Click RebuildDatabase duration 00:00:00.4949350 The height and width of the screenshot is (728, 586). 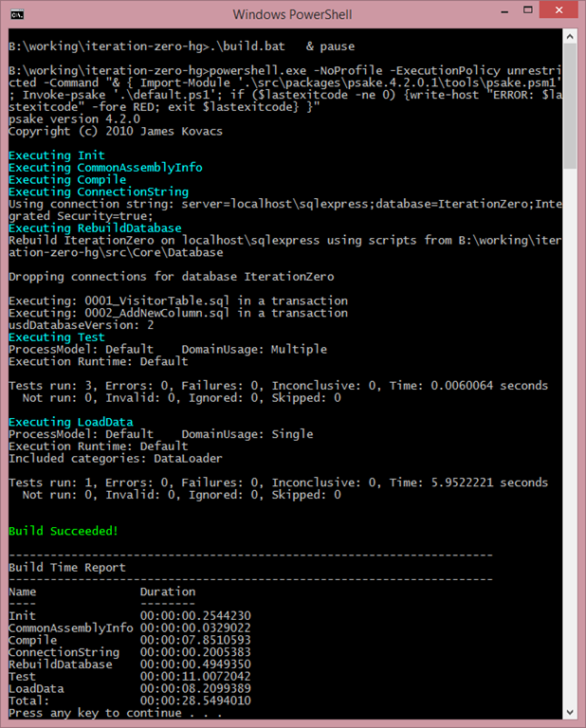coord(195,664)
